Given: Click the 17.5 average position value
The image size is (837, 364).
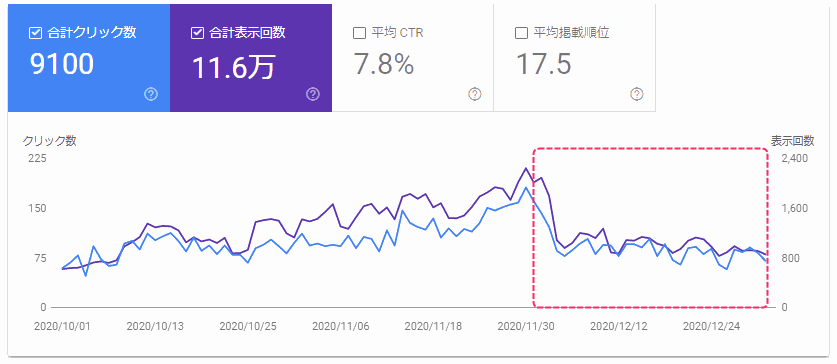Looking at the screenshot, I should pos(543,64).
